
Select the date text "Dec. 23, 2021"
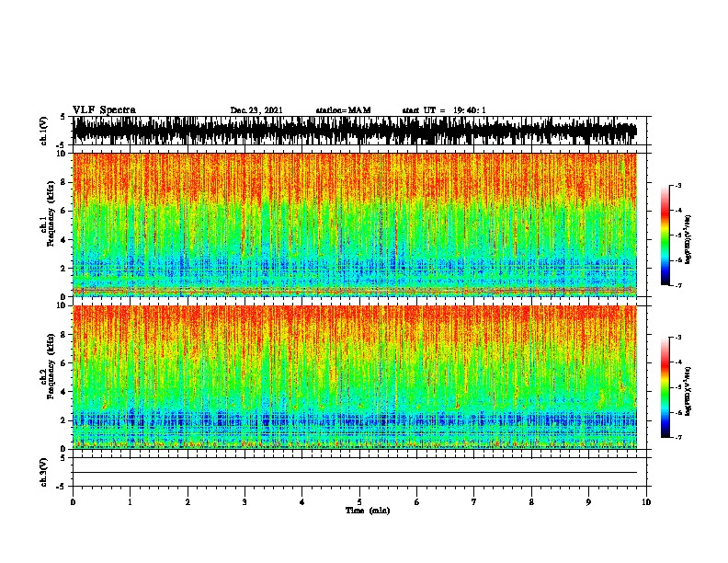[x=256, y=110]
